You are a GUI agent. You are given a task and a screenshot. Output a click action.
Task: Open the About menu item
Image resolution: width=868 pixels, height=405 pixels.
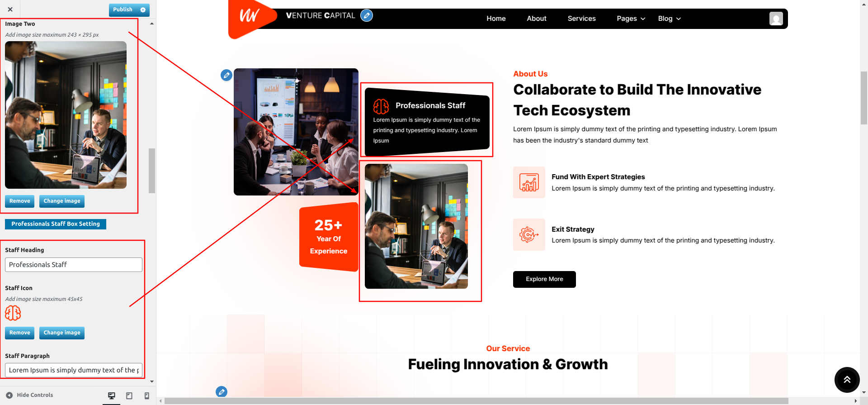click(x=537, y=19)
